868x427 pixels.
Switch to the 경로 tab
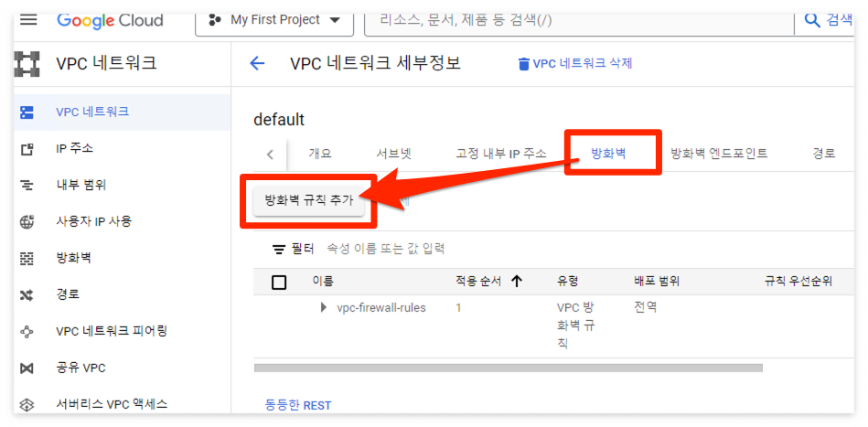[x=824, y=154]
